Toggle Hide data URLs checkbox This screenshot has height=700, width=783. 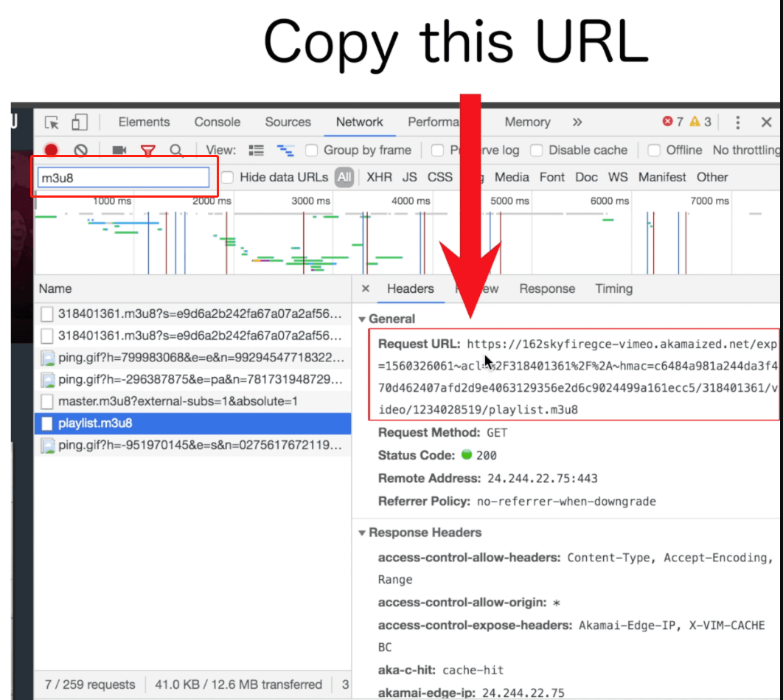click(228, 177)
